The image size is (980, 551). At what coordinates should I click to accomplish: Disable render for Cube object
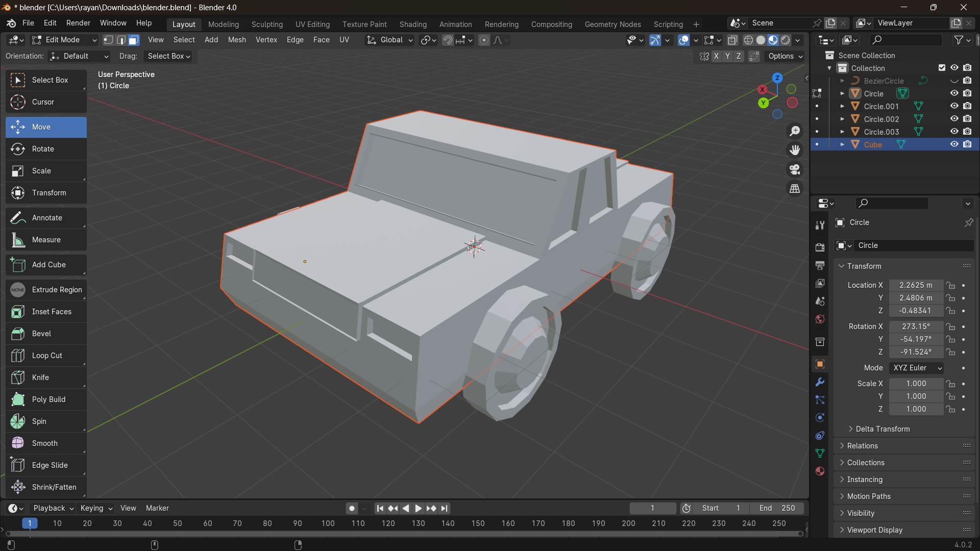pos(967,144)
